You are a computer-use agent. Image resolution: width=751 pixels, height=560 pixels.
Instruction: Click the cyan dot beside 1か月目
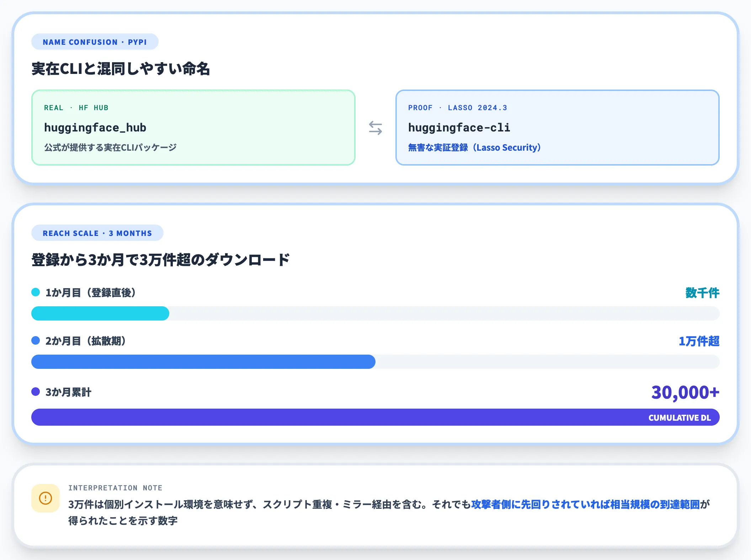point(36,292)
